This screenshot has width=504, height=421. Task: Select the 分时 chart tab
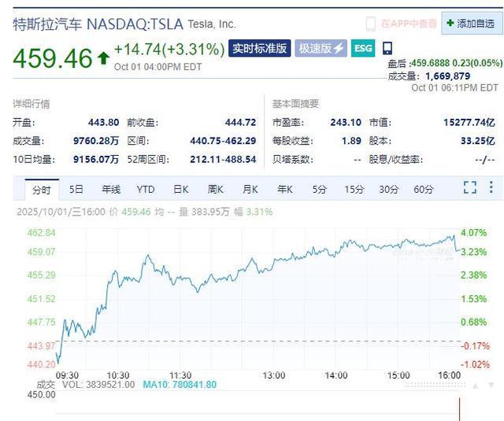[41, 189]
